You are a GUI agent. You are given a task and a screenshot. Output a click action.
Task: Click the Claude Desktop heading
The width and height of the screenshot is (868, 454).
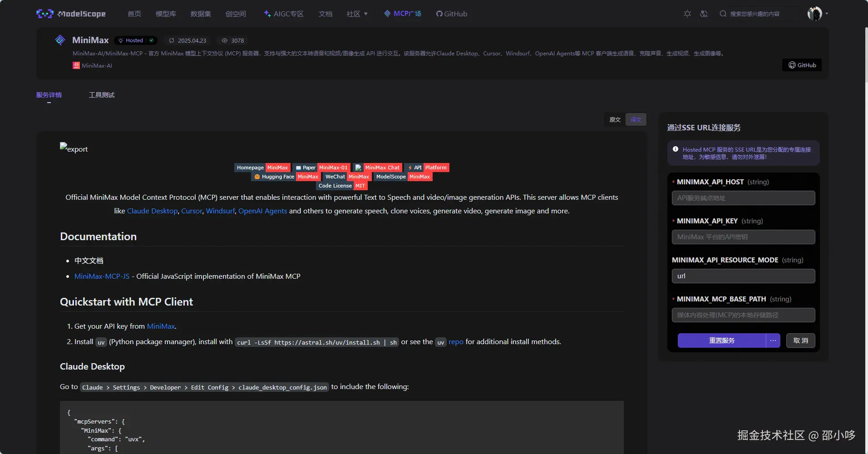click(92, 366)
